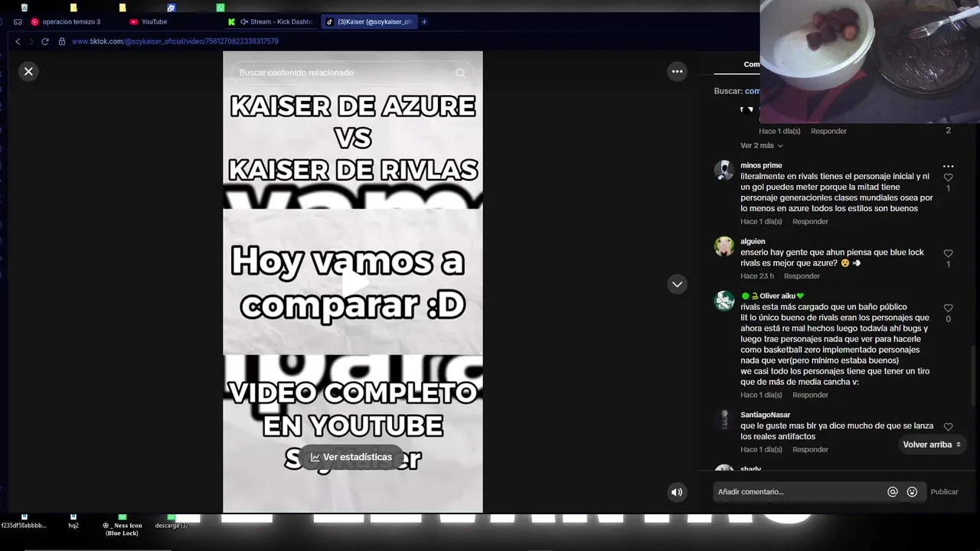Reload the page with the refresh icon
This screenshot has width=980, height=551.
tap(45, 41)
